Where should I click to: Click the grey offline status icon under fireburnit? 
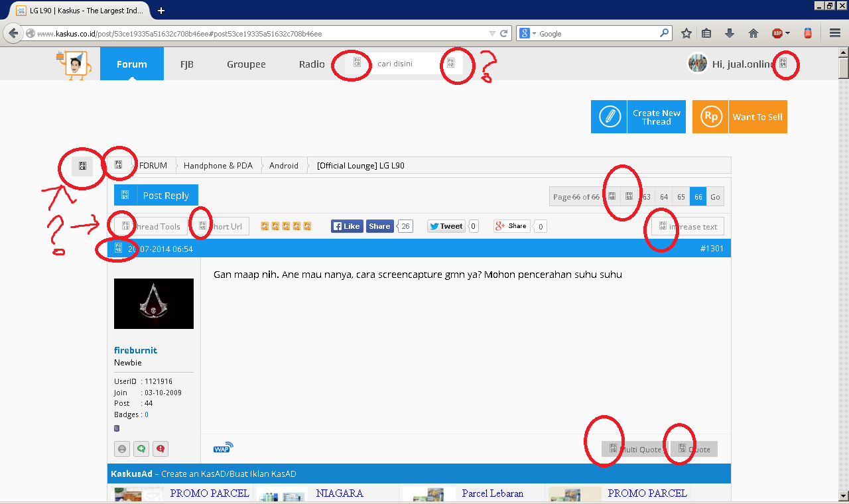[x=122, y=449]
